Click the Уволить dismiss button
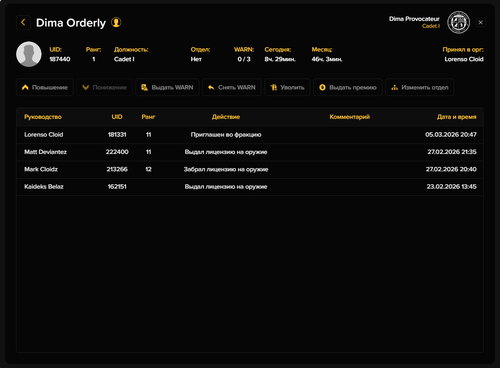Viewport: 500px width, 368px height. click(x=287, y=87)
